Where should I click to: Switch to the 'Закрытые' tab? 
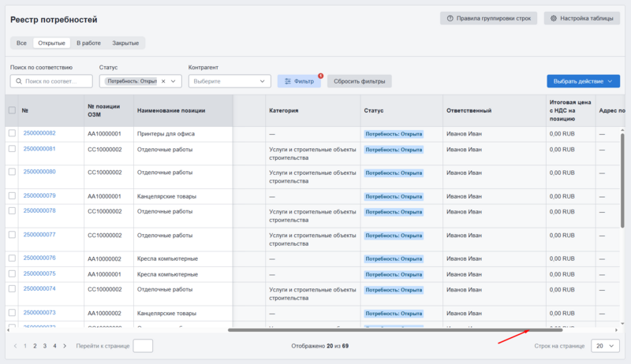(x=126, y=43)
